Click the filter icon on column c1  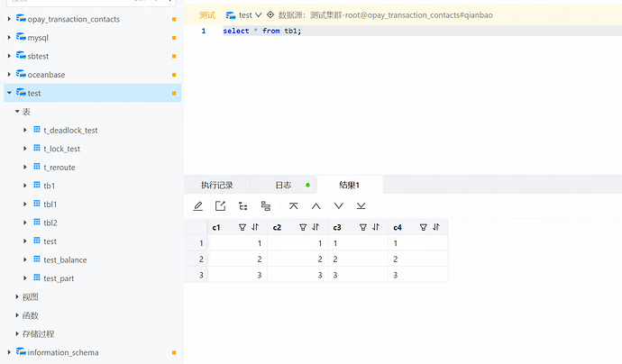point(242,228)
